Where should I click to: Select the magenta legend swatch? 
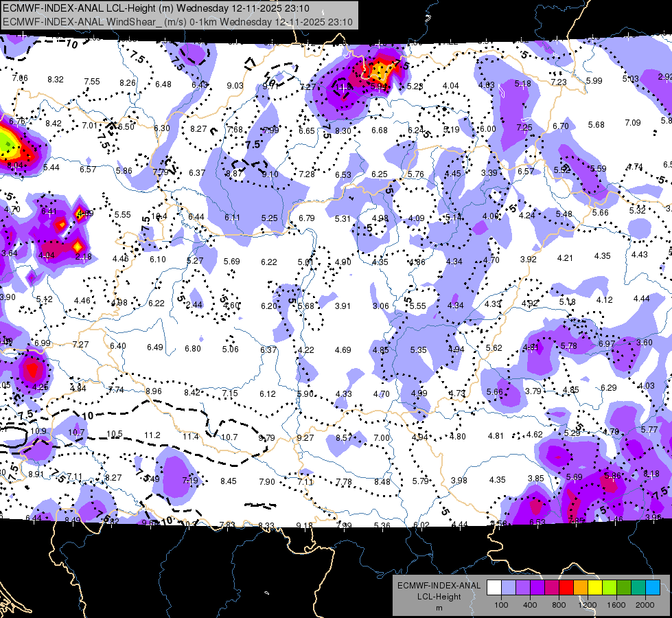[552, 587]
